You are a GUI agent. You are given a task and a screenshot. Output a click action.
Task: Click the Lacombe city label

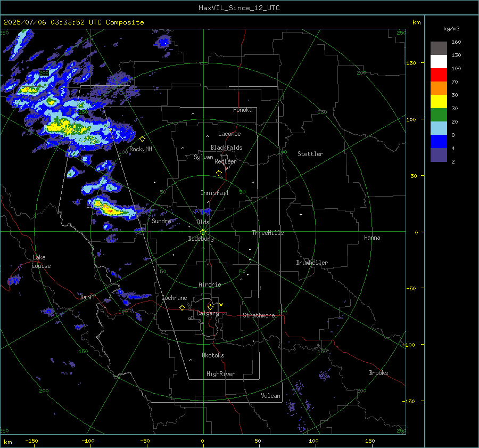tap(229, 134)
